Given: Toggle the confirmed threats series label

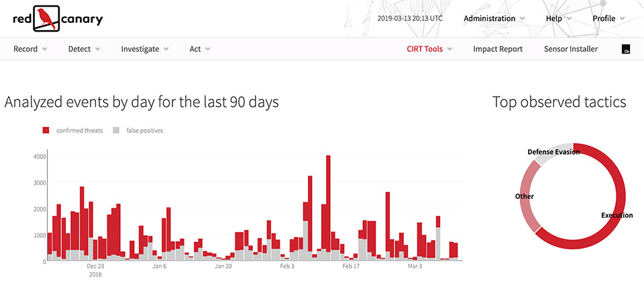Looking at the screenshot, I should click(80, 130).
